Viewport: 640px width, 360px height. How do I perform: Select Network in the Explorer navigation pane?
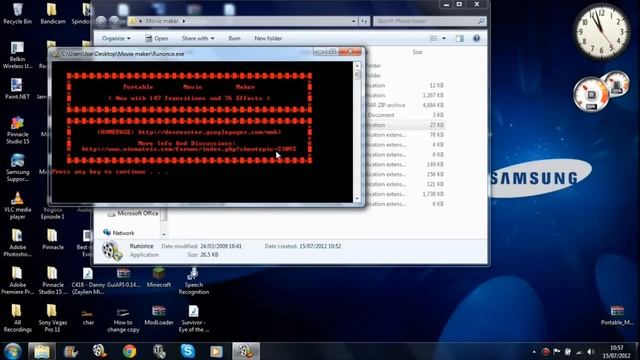tap(123, 233)
